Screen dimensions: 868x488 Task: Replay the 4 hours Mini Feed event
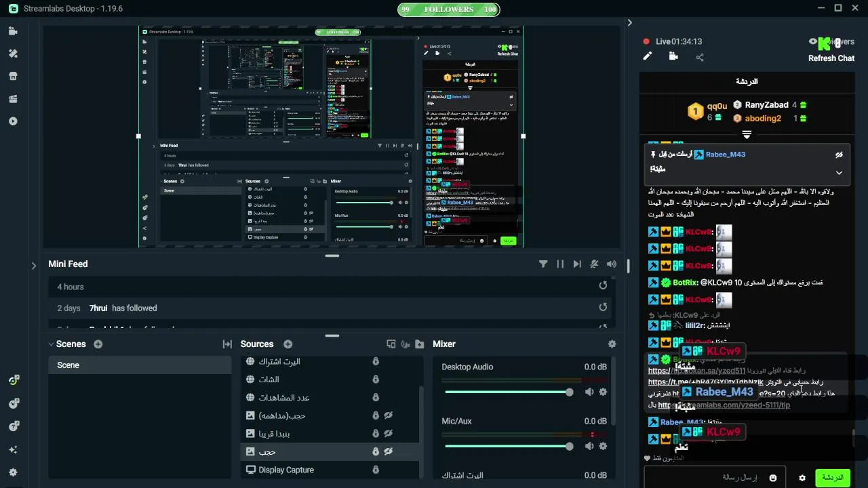[x=603, y=286]
